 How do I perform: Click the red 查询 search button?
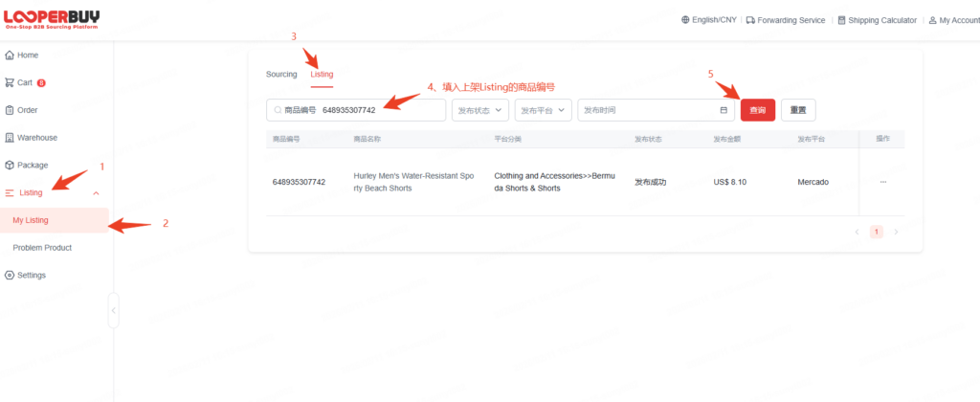pos(757,110)
